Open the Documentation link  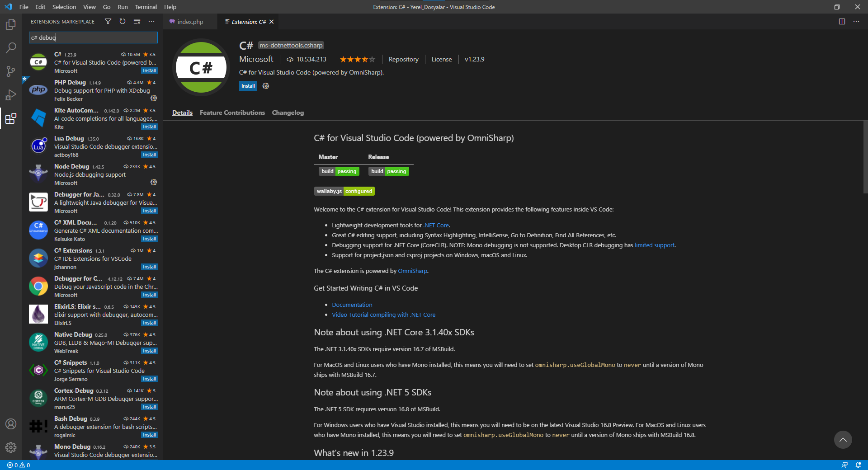352,305
